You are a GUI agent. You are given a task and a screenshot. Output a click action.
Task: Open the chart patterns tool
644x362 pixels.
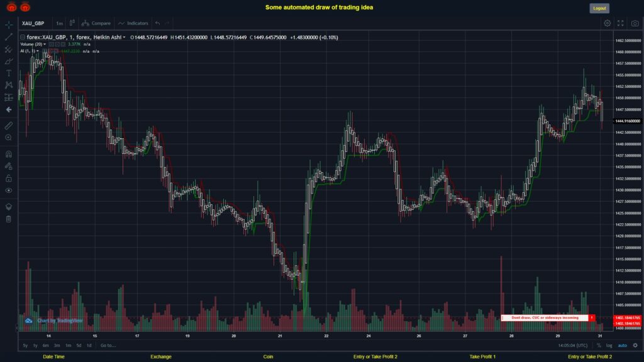click(x=9, y=85)
